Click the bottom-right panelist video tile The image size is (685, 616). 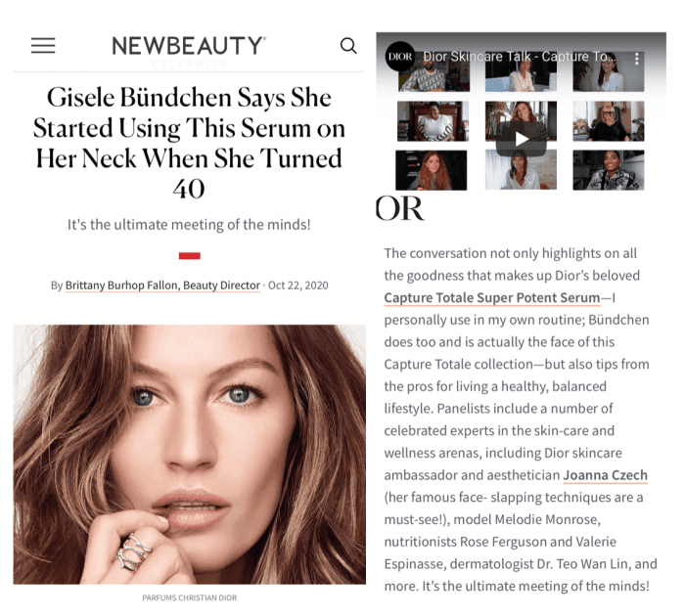pyautogui.click(x=608, y=170)
